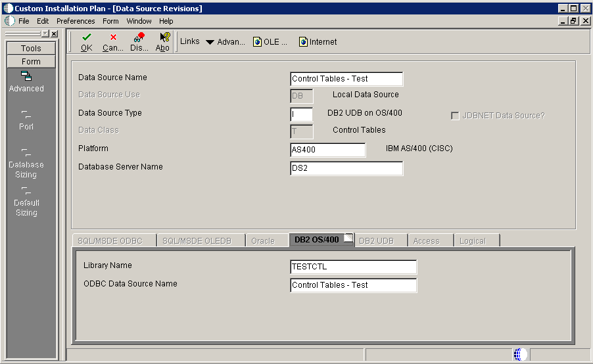
Task: Click the 'Control Tables' data class text
Action: click(x=359, y=130)
